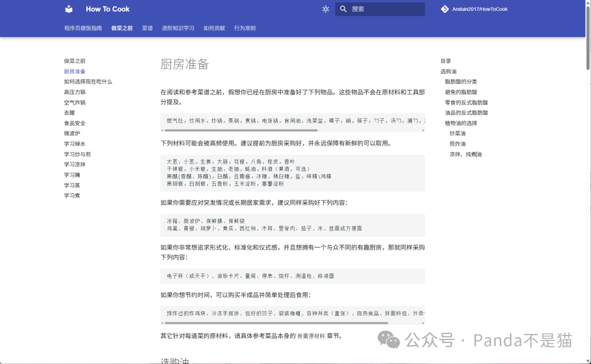The width and height of the screenshot is (591, 364).
Task: Open 学习腌 in the sidebar
Action: [72, 175]
